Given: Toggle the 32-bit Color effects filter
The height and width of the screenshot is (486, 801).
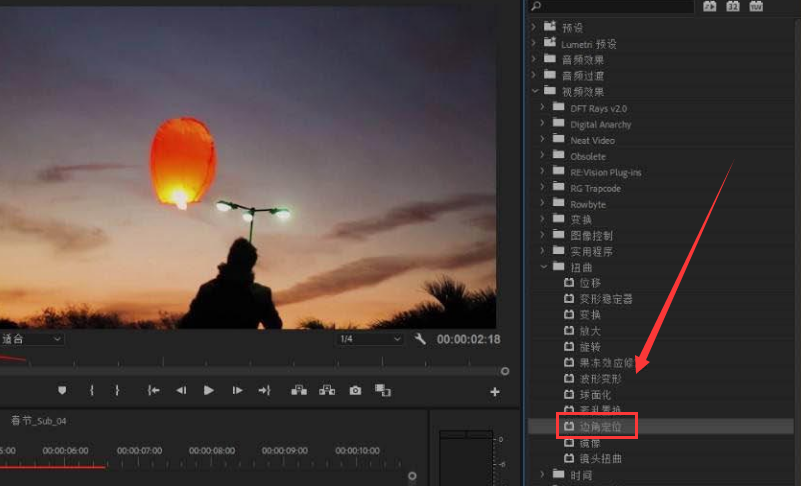Looking at the screenshot, I should 733,6.
